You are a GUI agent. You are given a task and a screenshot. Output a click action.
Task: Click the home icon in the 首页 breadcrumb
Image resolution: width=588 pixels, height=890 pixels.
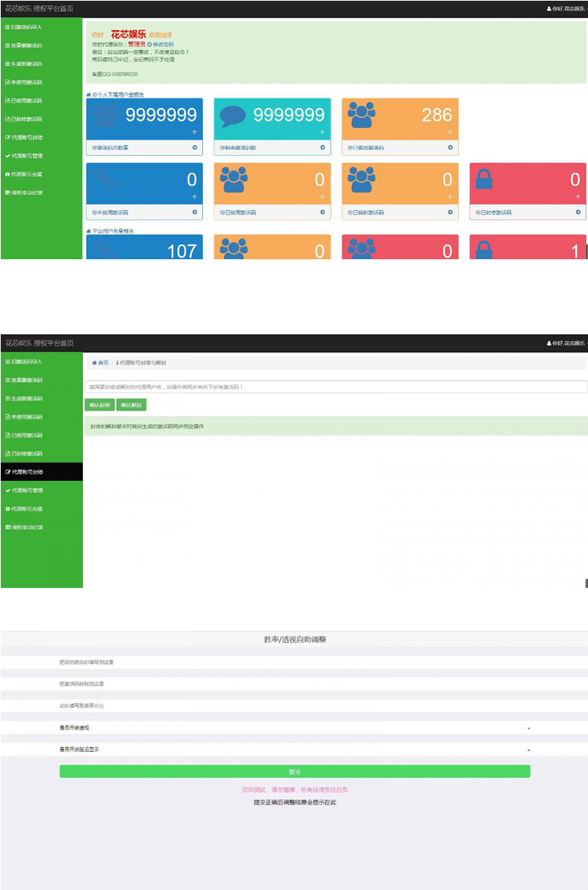click(x=94, y=363)
